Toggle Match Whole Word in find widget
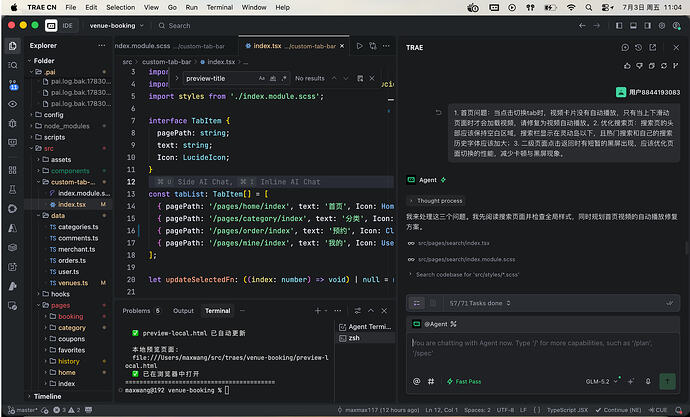This screenshot has height=417, width=690. click(273, 78)
